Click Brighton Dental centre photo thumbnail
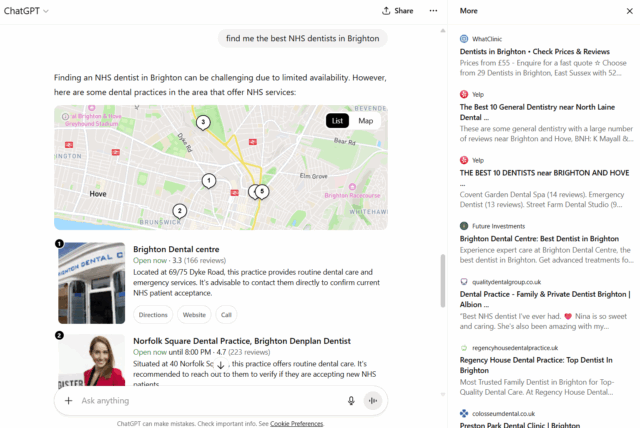 (x=91, y=283)
